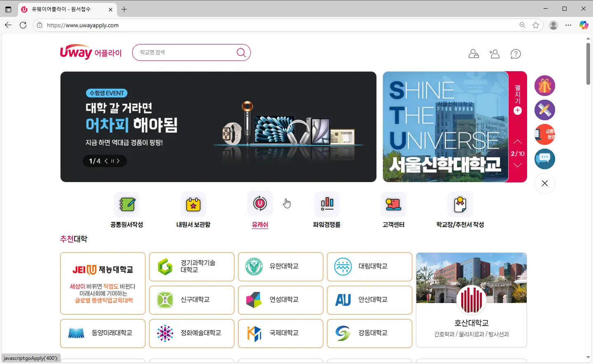The width and height of the screenshot is (593, 364).
Task: Open 동양미래대학교 card
Action: (103, 334)
